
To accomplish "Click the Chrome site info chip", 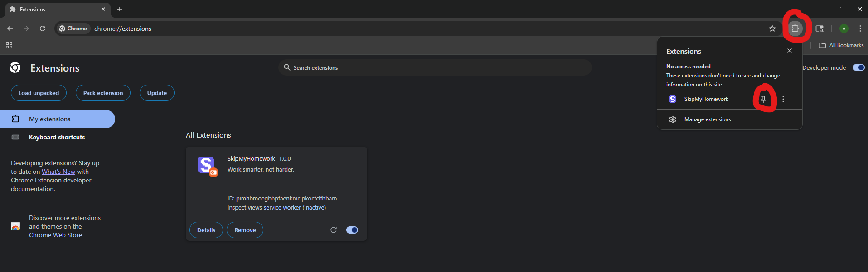I will (73, 29).
